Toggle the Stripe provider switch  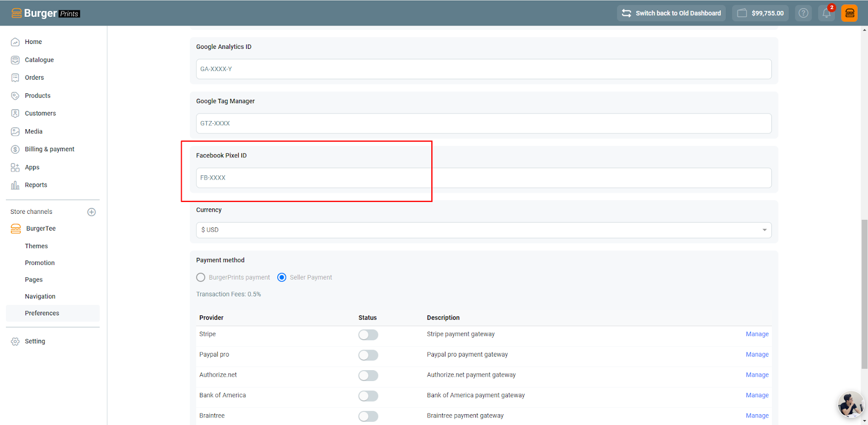pos(368,335)
